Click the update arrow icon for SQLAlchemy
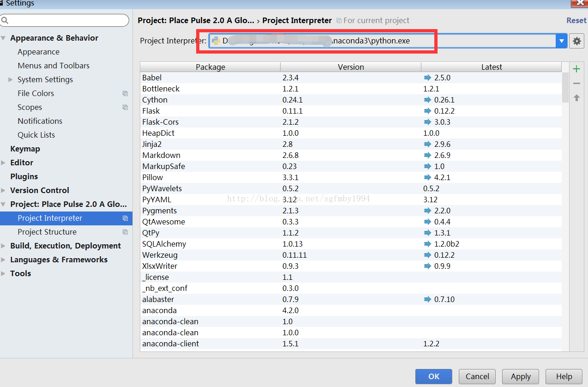The width and height of the screenshot is (588, 387). point(427,244)
